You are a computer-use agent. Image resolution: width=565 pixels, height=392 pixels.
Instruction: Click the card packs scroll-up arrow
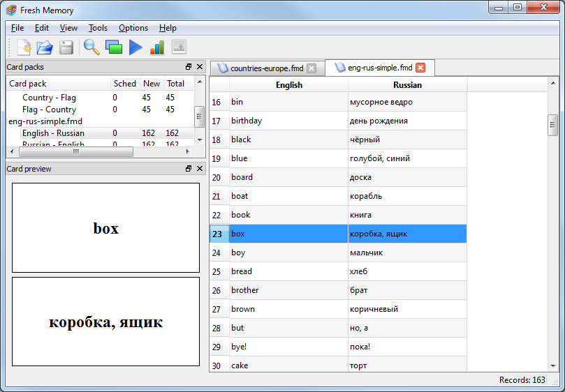click(200, 82)
